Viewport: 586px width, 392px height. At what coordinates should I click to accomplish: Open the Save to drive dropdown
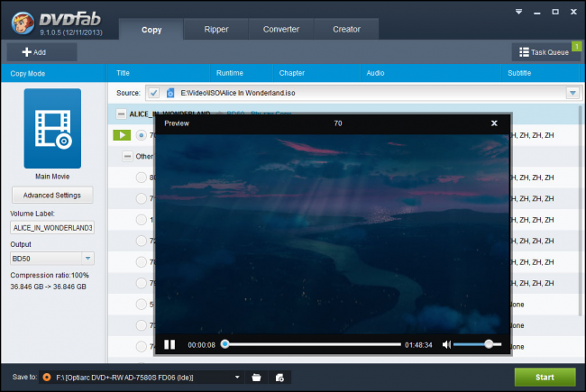pos(237,377)
